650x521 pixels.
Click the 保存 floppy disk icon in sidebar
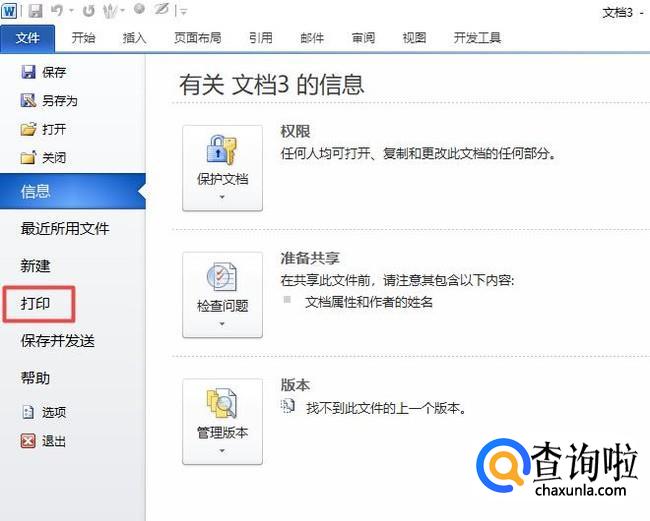click(28, 72)
